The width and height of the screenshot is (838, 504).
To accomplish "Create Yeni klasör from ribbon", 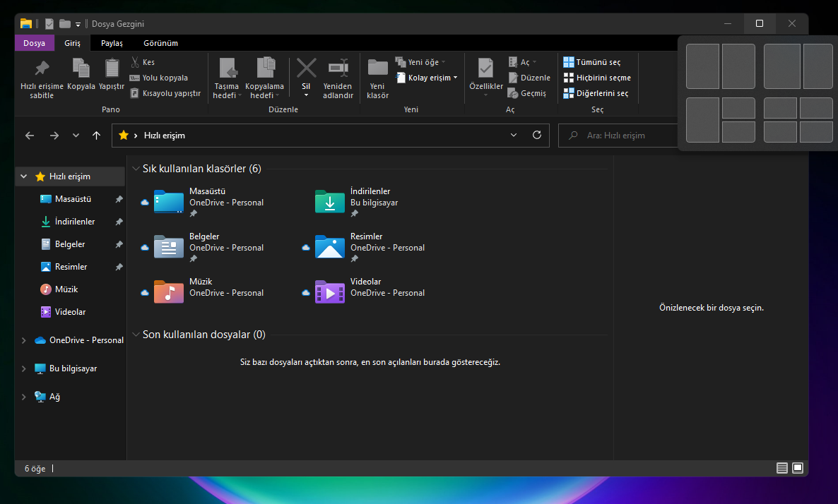I will click(x=377, y=79).
